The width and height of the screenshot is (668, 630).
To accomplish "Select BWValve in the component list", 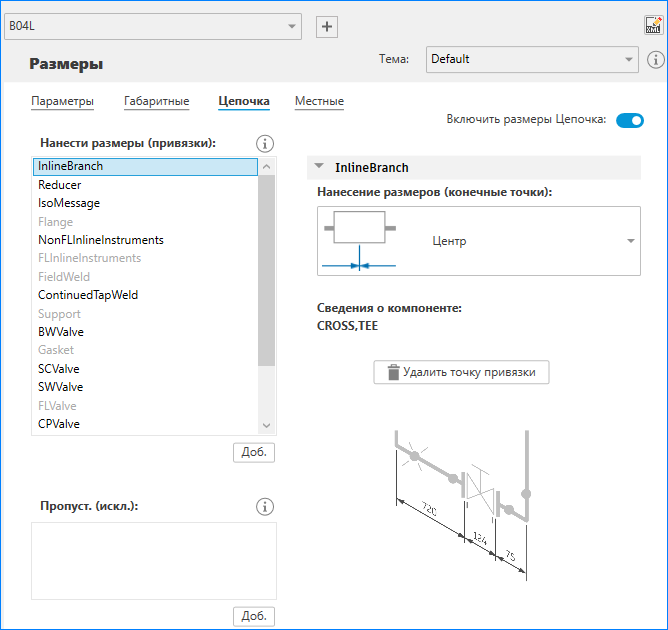I will tap(60, 332).
